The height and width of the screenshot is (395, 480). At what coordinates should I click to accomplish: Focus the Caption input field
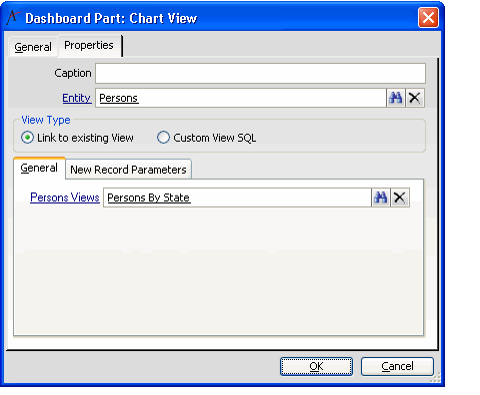coord(260,73)
